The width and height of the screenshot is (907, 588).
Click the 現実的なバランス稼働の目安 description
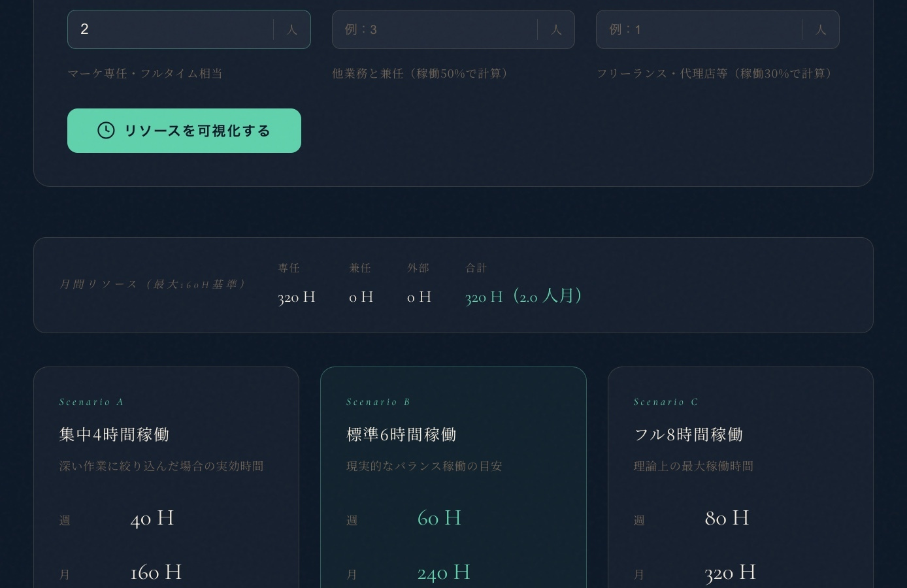coord(424,466)
